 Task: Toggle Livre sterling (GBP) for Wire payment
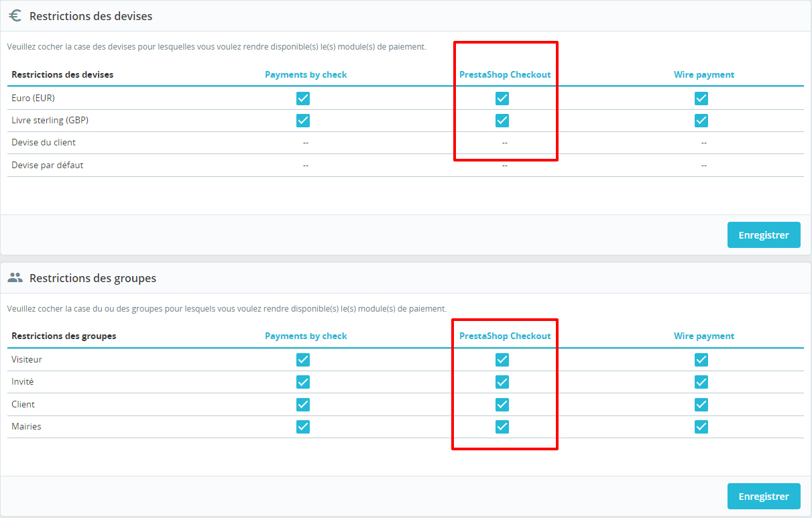(x=701, y=121)
